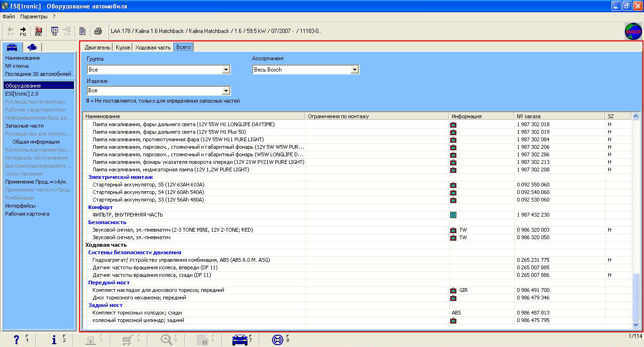Viewport: 644px width, 347px height.
Task: Select the Задний мост group heading
Action: coord(106,305)
